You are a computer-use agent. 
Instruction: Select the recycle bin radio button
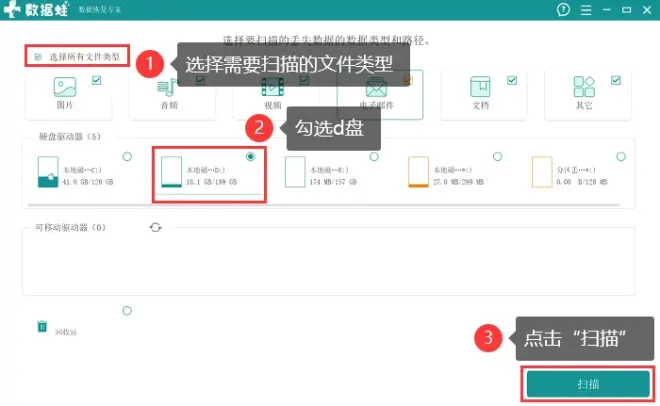click(127, 311)
